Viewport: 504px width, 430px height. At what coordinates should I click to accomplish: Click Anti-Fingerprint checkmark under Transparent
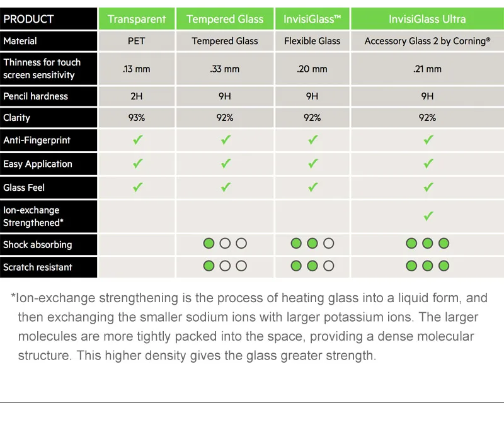137,140
